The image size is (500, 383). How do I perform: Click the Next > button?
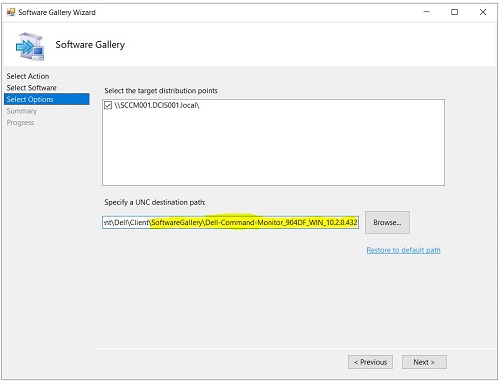click(x=424, y=362)
